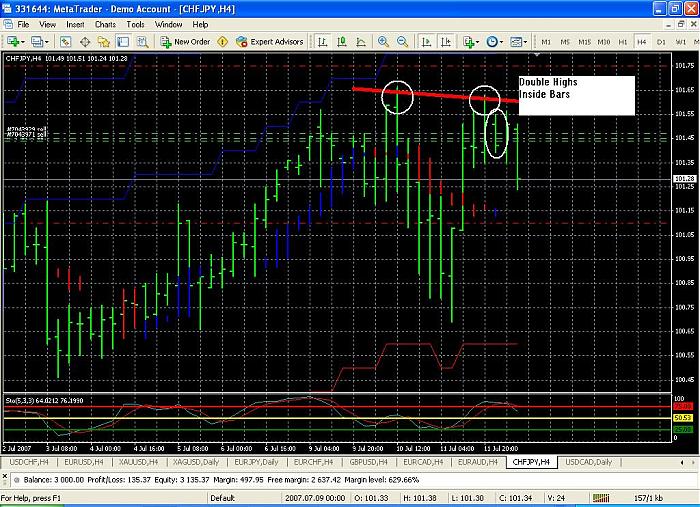Click the New Chart icon

[x=12, y=42]
